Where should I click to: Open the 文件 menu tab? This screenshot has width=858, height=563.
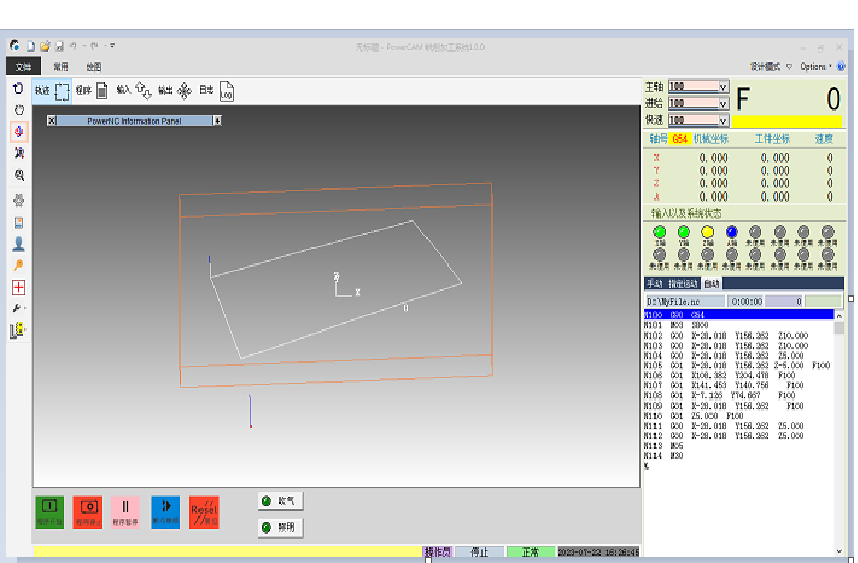23,66
